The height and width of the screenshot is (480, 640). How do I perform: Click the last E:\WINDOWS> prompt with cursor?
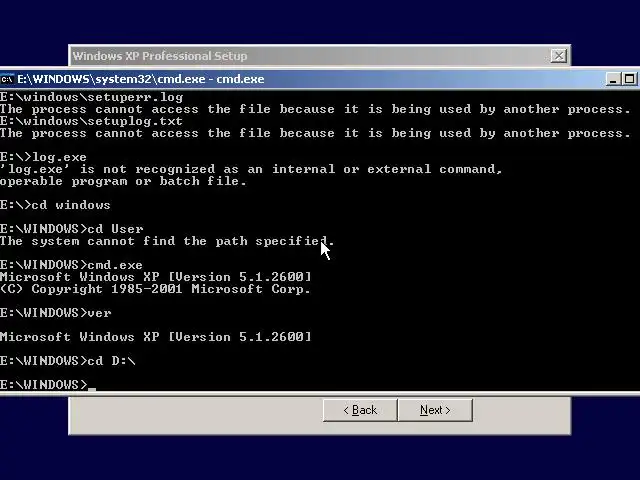(48, 385)
